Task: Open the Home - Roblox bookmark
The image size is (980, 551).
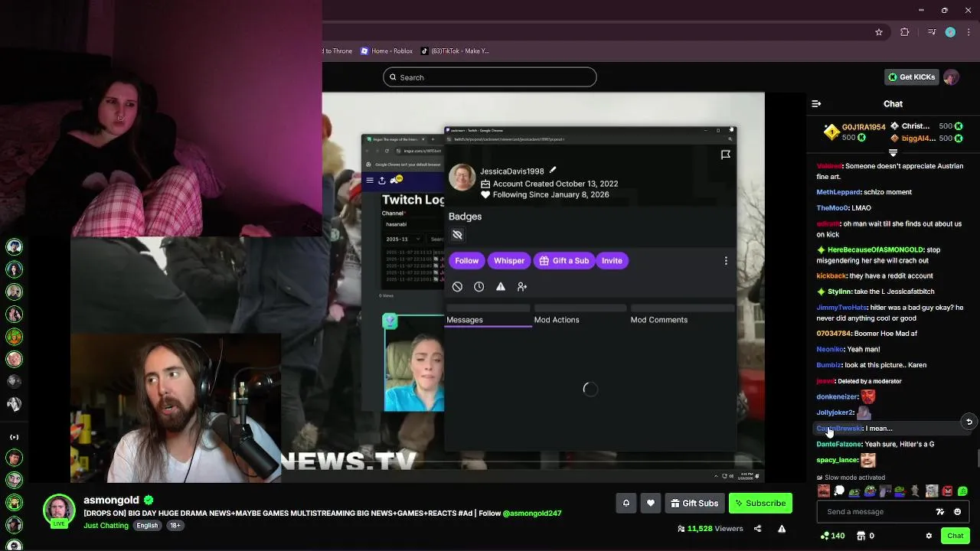Action: (386, 51)
